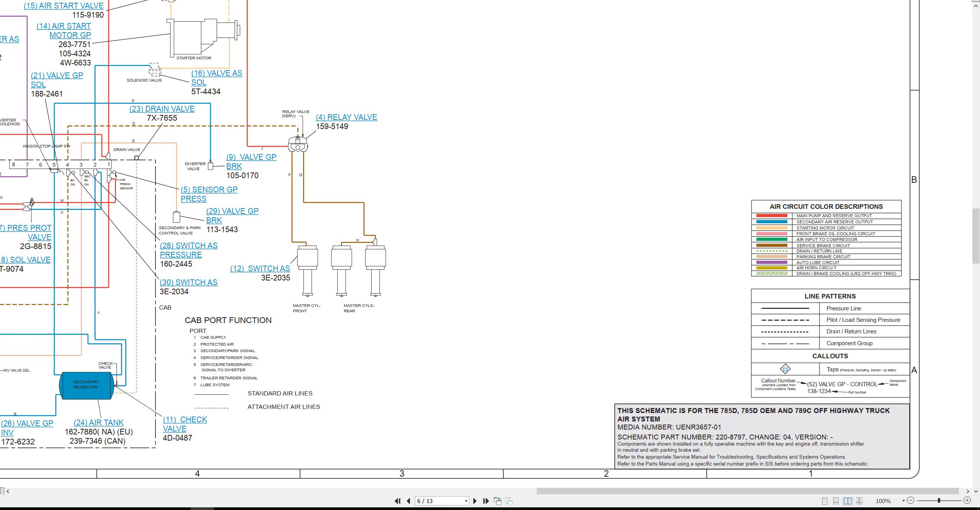Click the (5) SENSOR GP PRESS link
Screen dimensions: 980x510
[x=209, y=194]
